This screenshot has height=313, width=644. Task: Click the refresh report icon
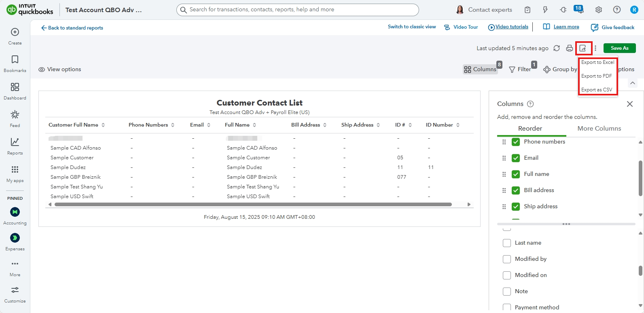(x=557, y=48)
